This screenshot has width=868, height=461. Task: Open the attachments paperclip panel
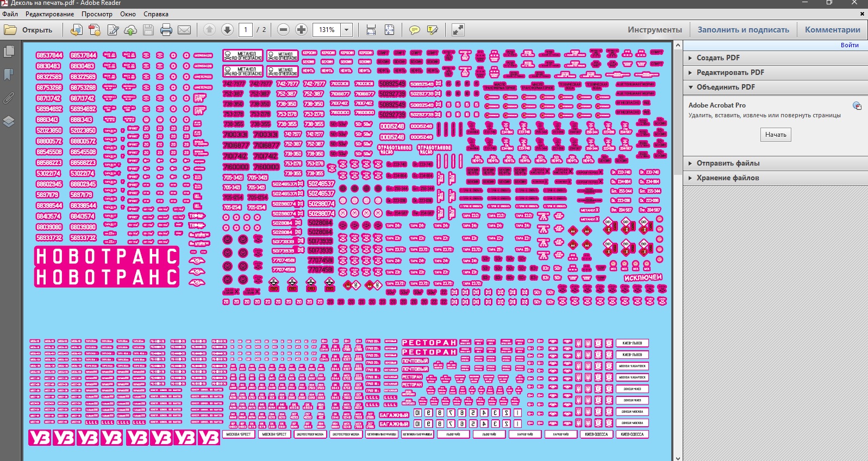tap(9, 98)
